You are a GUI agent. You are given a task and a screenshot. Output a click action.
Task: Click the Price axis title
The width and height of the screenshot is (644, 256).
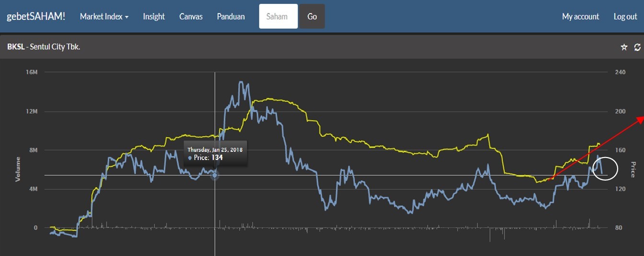coord(633,169)
